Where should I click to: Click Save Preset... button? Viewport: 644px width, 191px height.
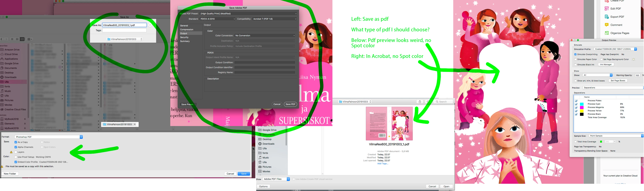click(188, 104)
